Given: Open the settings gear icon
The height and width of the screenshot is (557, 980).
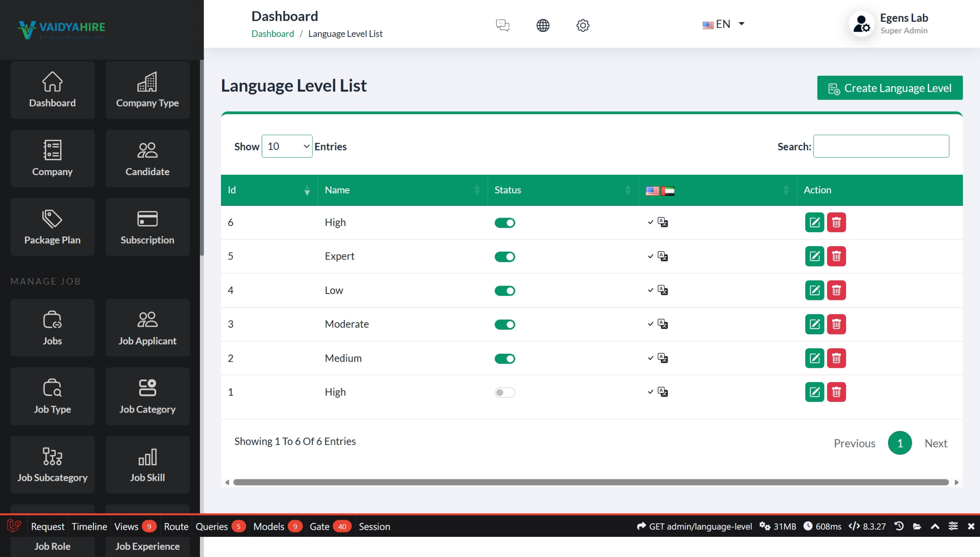Looking at the screenshot, I should (x=583, y=25).
